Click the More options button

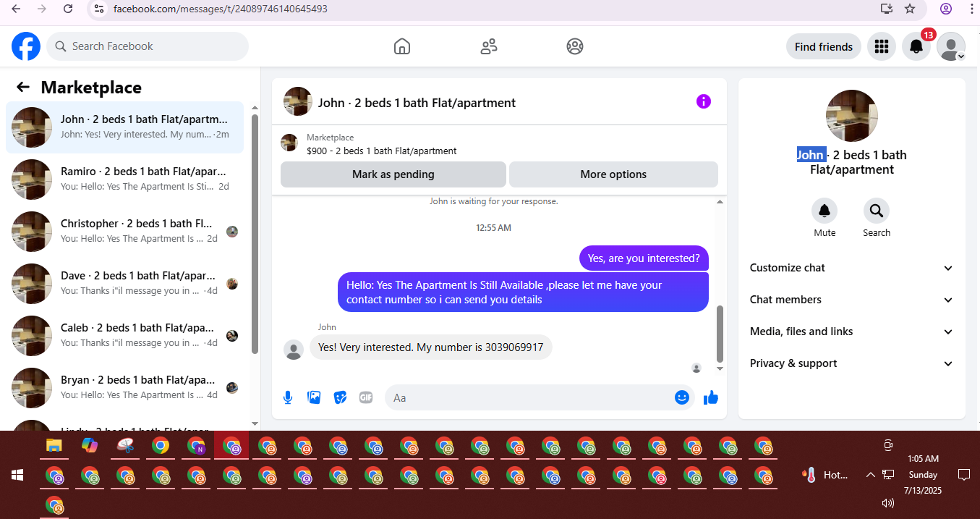click(x=613, y=174)
